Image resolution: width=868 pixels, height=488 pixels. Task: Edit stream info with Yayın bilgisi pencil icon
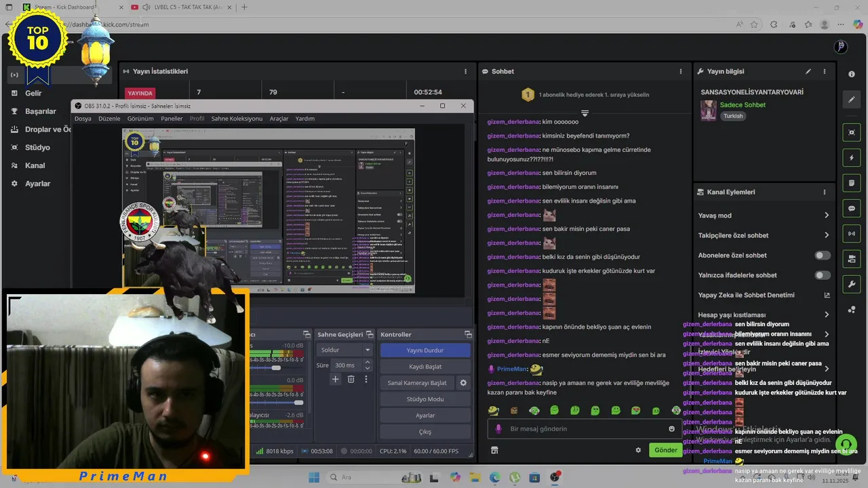click(x=808, y=71)
